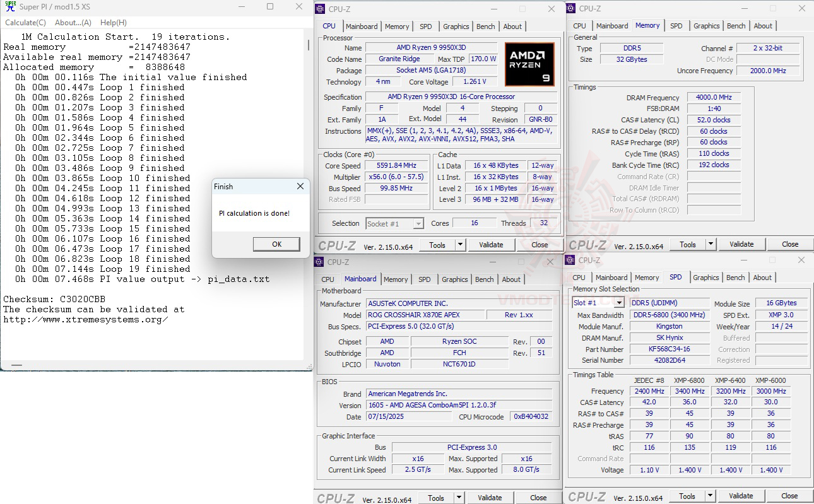The height and width of the screenshot is (504, 814).
Task: Click the Super PI icon in titlebar
Action: click(x=8, y=8)
